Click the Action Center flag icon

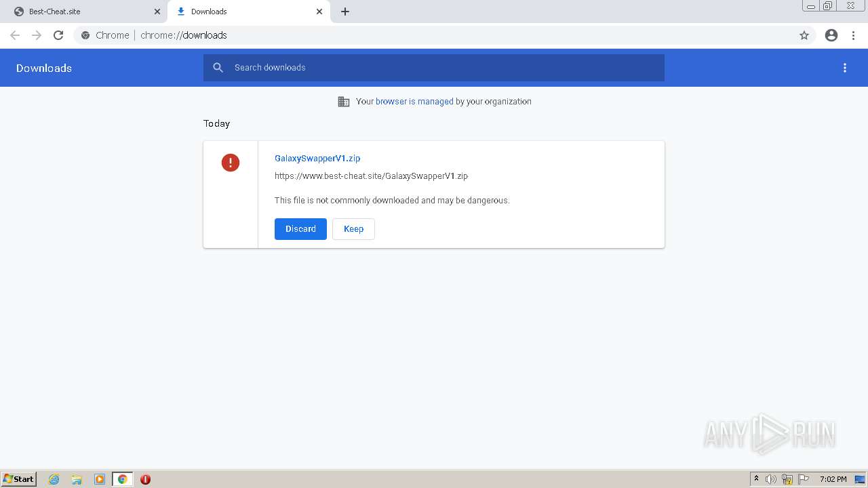[804, 479]
